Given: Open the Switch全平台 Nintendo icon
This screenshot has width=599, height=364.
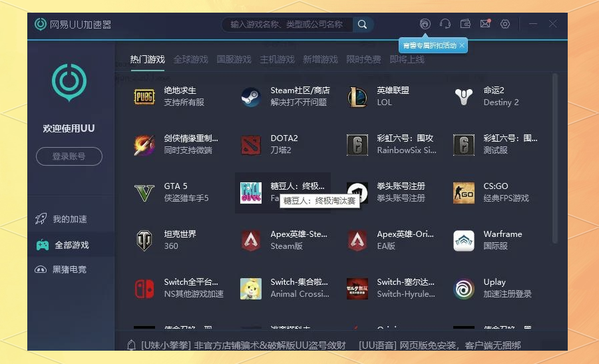Looking at the screenshot, I should click(144, 288).
